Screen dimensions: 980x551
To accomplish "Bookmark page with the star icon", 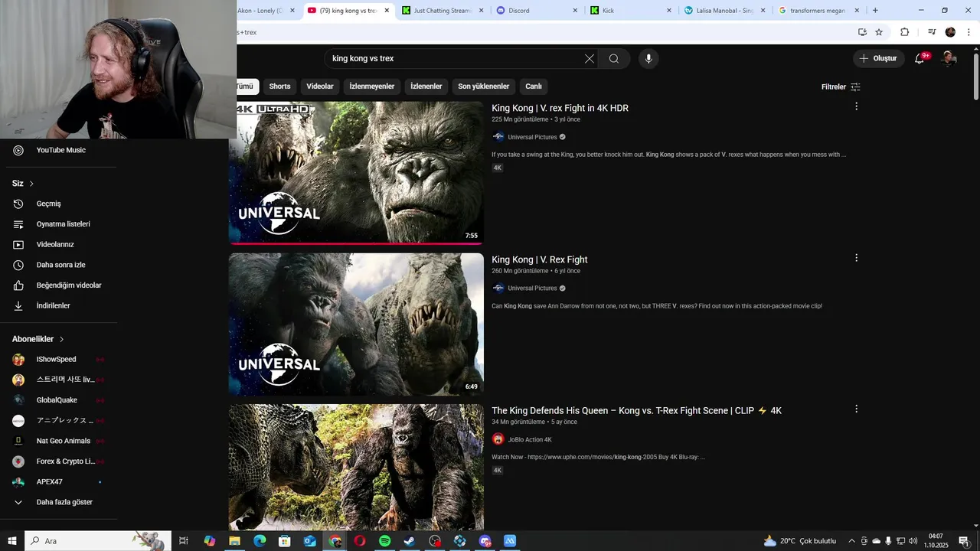I will (x=879, y=32).
